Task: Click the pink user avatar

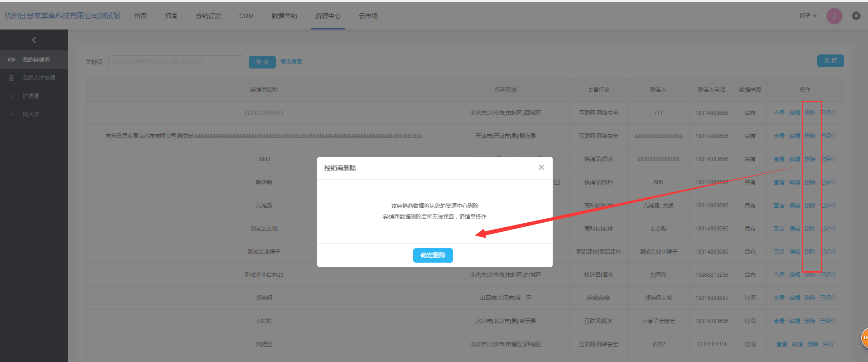Action: (834, 16)
